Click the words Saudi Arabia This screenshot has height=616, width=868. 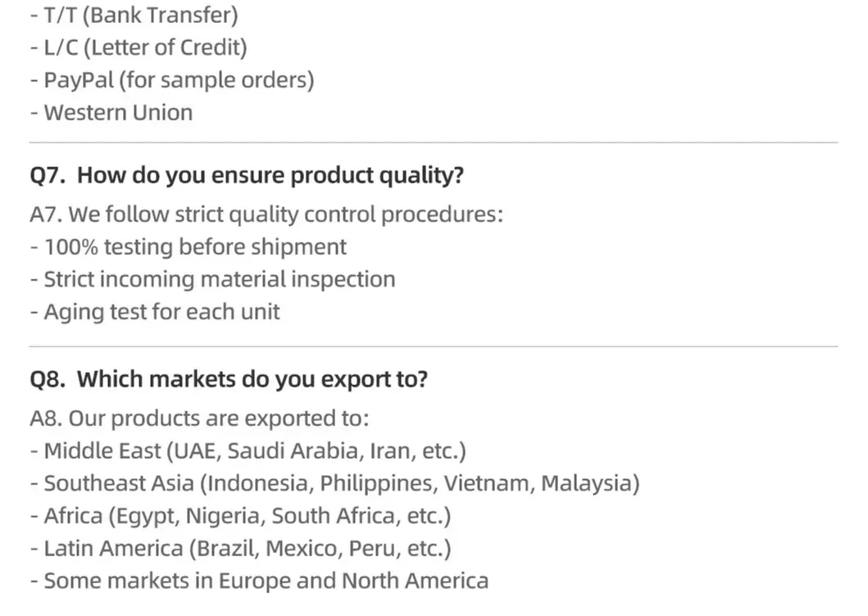tap(295, 451)
